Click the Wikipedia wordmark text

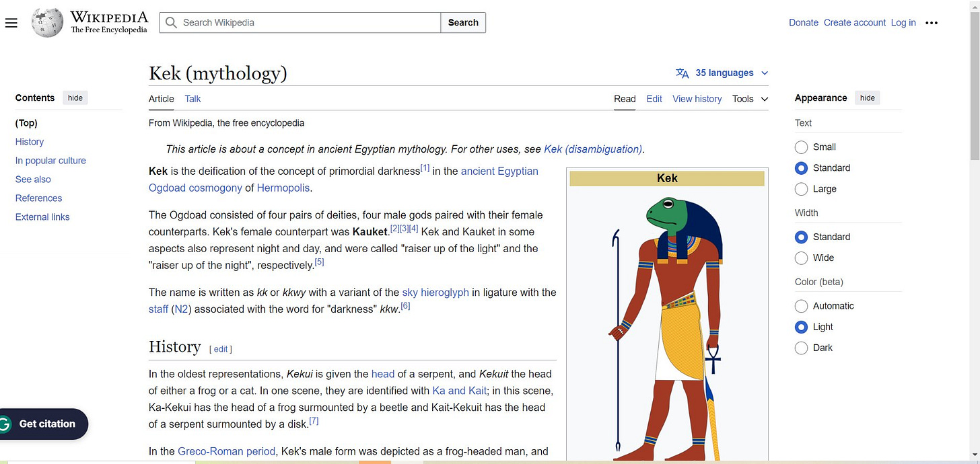pyautogui.click(x=109, y=17)
